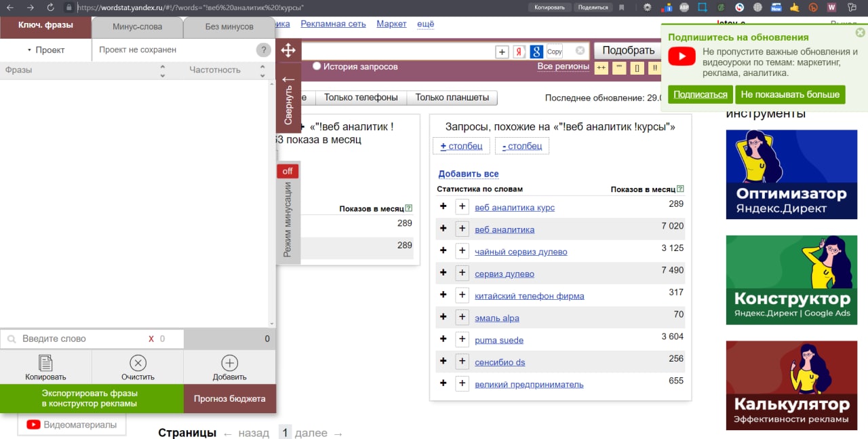Screen dimensions: 868x439
Task: Click boxed plus next to 'puma suede'
Action: pos(462,339)
